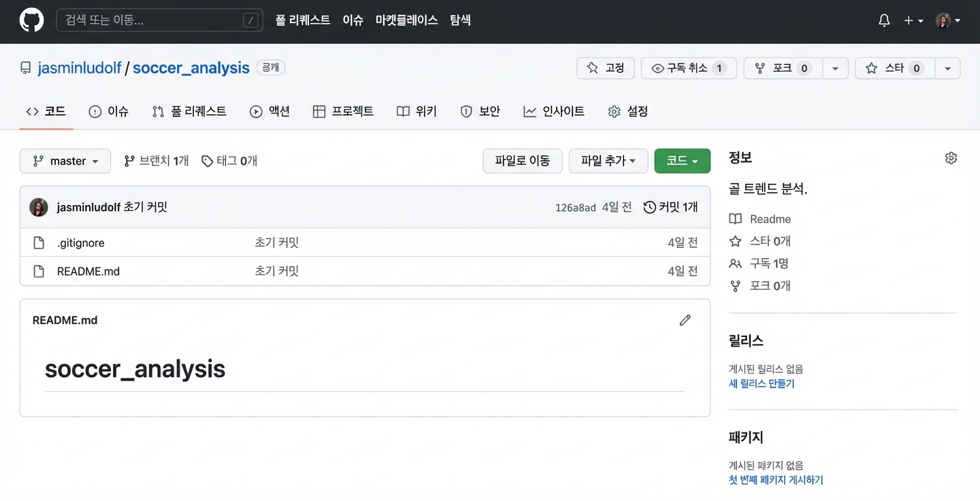Viewport: 980px width, 501px height.
Task: Open 풀 리퀘스트 in top navigation
Action: tap(303, 20)
